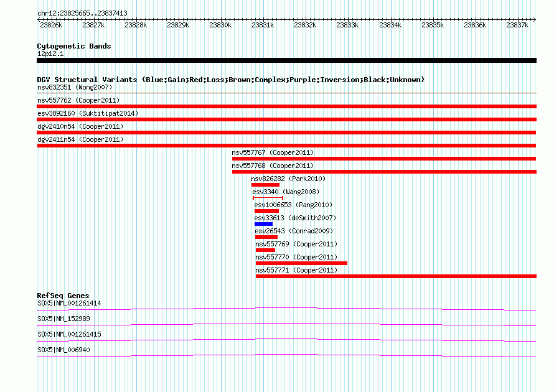Click the nsv826282 (Park2010) label
This screenshot has width=554, height=392.
(288, 179)
